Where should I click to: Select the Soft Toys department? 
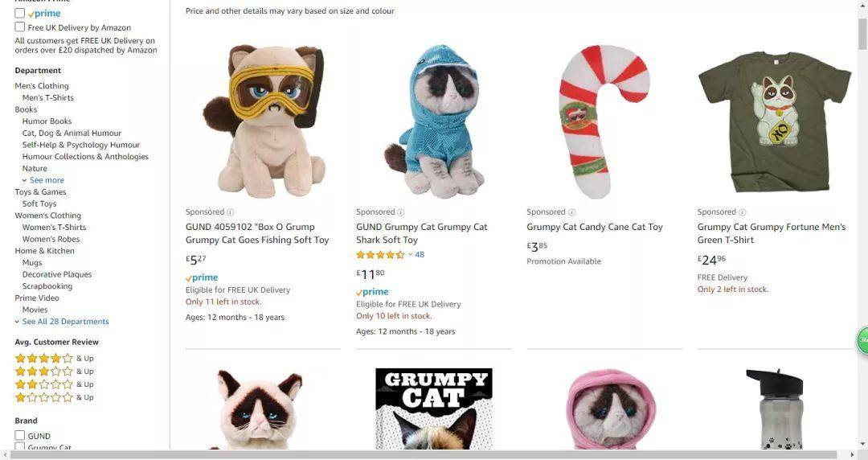[39, 204]
